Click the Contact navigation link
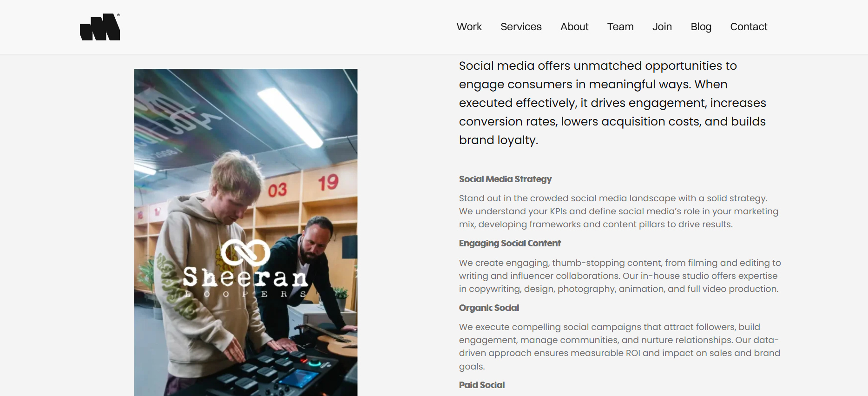 pos(749,27)
